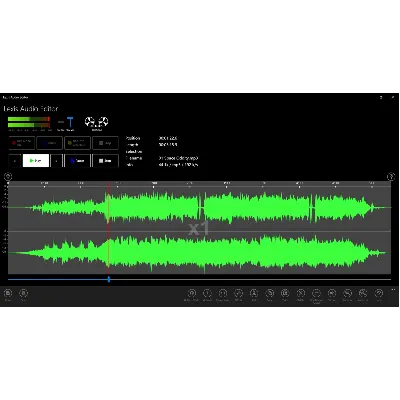This screenshot has height=400, width=400.
Task: Open a file with the Open icon
Action: pyautogui.click(x=8, y=293)
